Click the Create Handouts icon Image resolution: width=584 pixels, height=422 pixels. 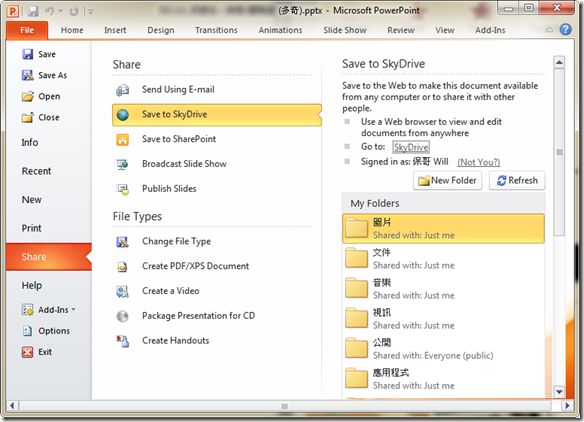coord(123,341)
